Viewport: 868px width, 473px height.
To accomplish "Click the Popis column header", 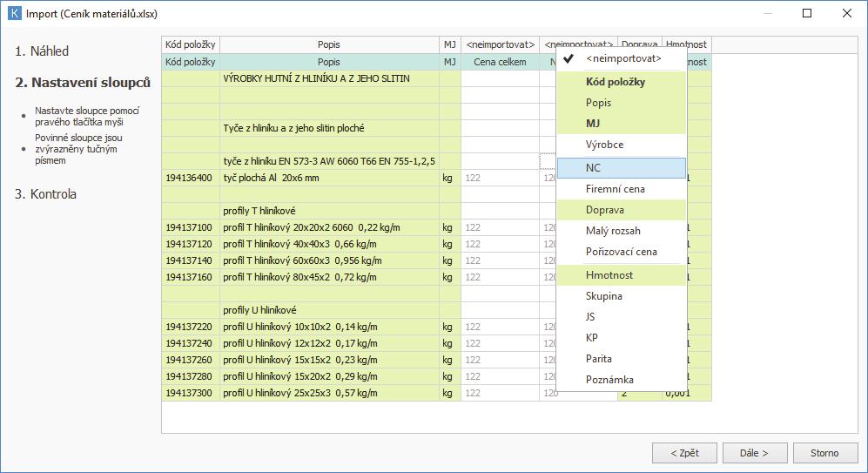I will point(329,44).
